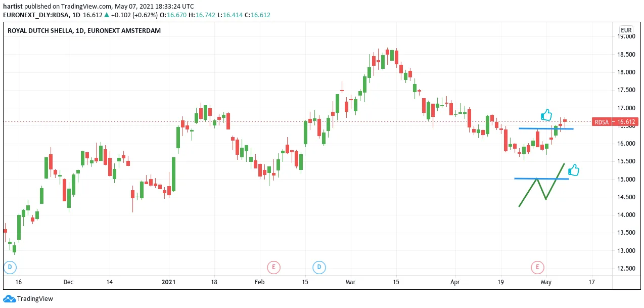Select the green zigzag W pattern drawing
Viewport: 644px width, 308px height.
click(541, 185)
